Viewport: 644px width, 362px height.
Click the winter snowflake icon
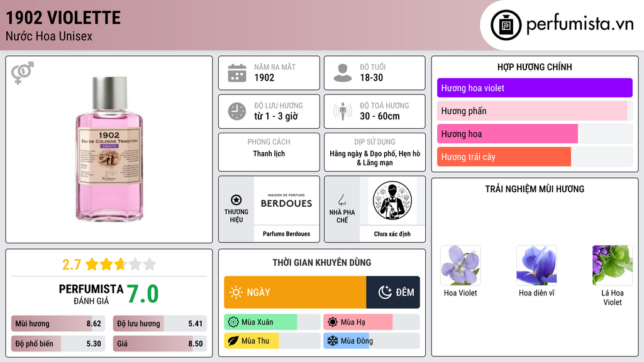click(x=333, y=341)
